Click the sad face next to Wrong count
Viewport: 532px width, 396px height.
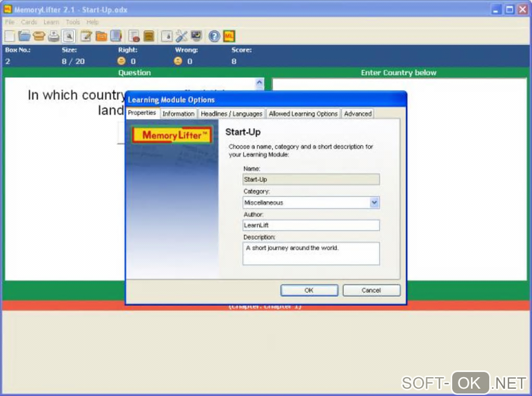click(178, 61)
